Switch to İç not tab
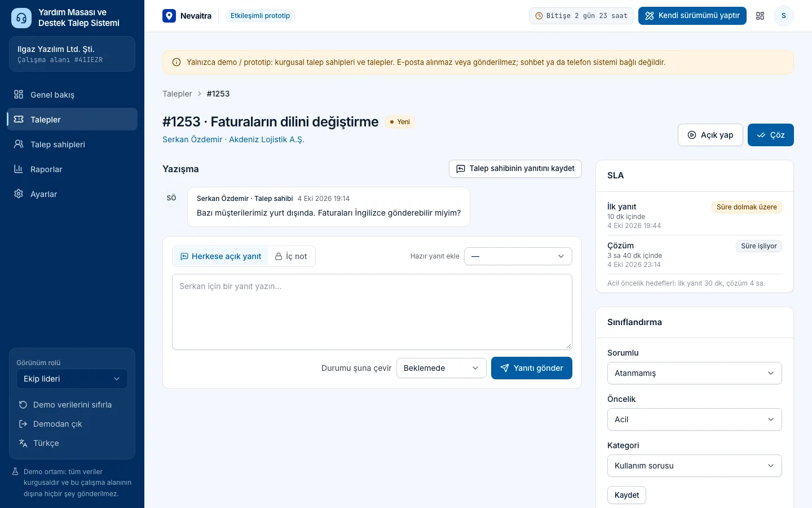812x508 pixels. point(291,256)
